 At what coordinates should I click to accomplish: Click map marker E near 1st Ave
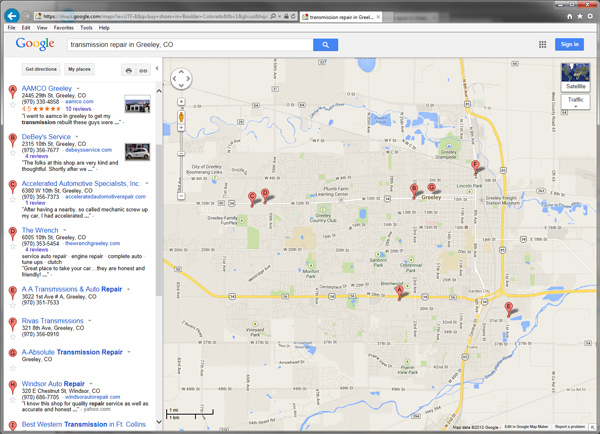point(509,310)
